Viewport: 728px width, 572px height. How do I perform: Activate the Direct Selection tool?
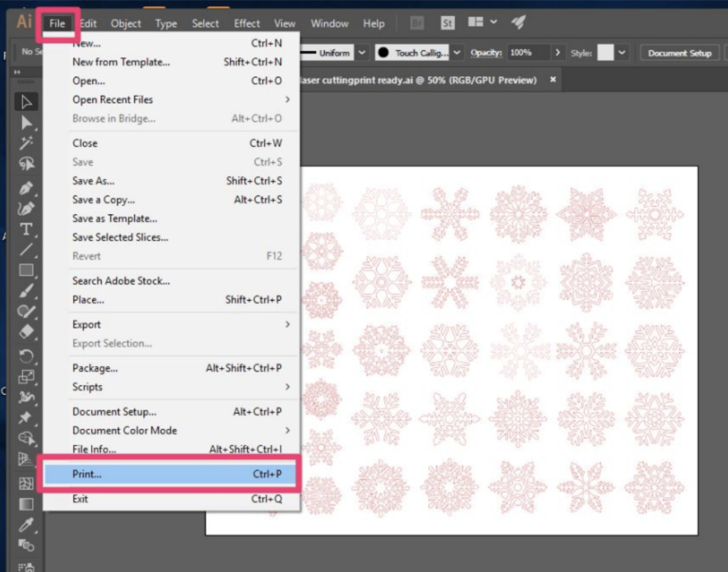point(26,122)
